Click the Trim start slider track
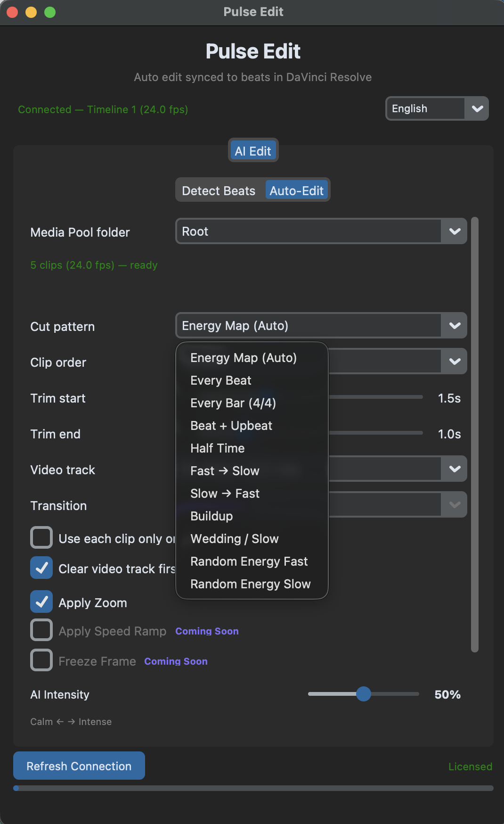 [x=376, y=397]
